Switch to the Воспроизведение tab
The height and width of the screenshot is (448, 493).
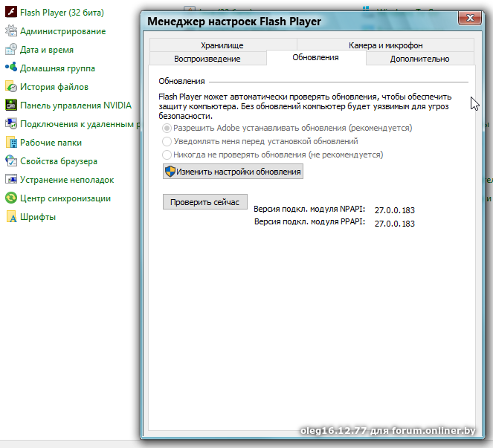207,59
